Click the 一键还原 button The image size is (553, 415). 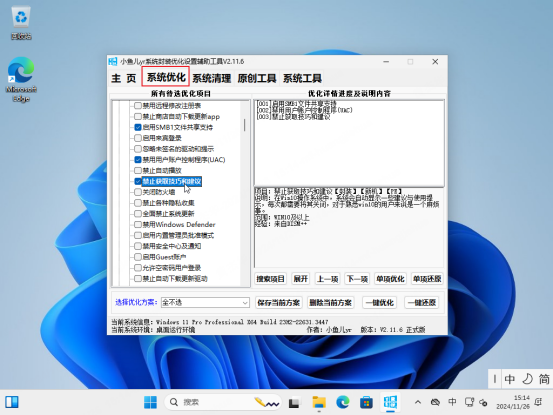422,303
